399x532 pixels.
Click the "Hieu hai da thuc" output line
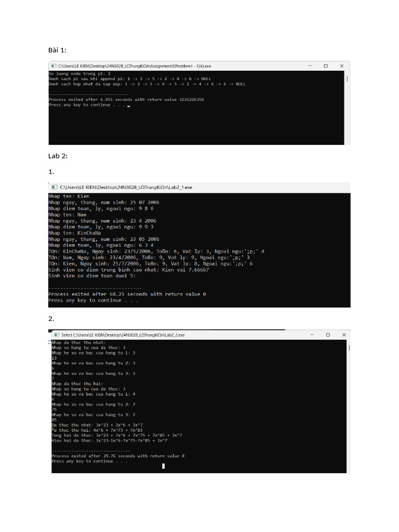(109, 441)
